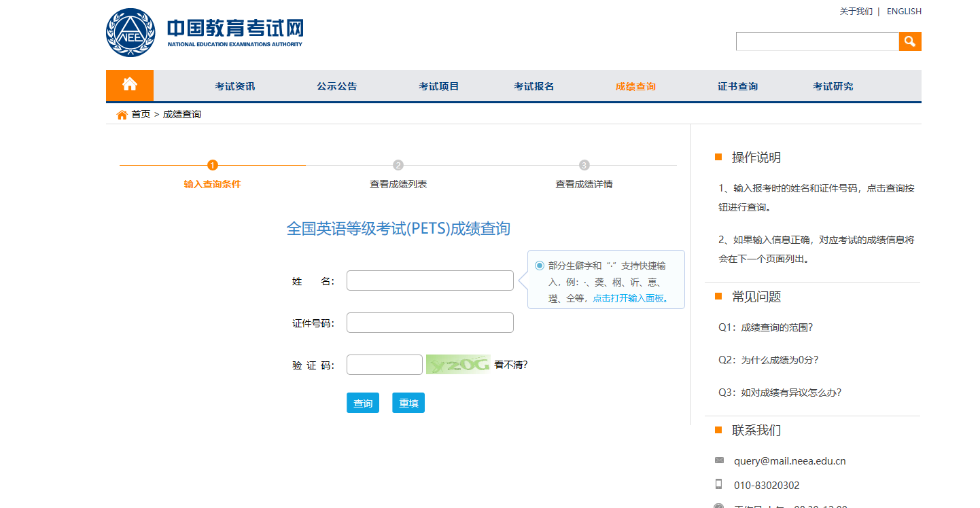This screenshot has height=508, width=980.
Task: Click the NEEA circular logo
Action: coord(130,33)
